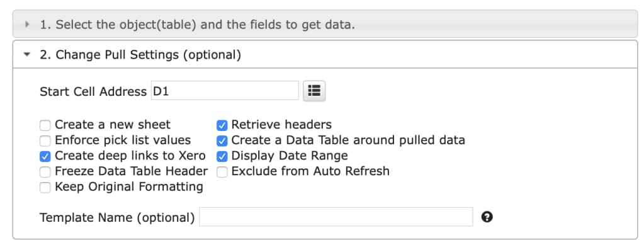644x240 pixels.
Task: Tick the Enforce pick list values checkbox
Action: click(x=45, y=140)
